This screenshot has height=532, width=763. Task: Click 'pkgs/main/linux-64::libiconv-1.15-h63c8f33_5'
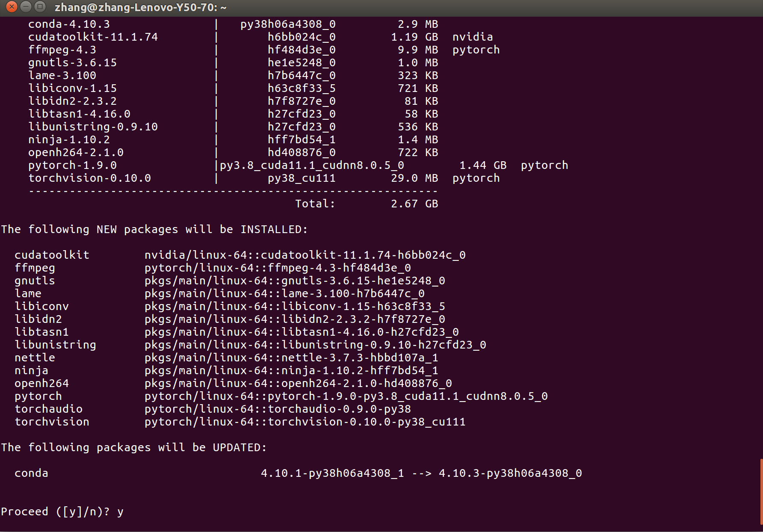295,307
